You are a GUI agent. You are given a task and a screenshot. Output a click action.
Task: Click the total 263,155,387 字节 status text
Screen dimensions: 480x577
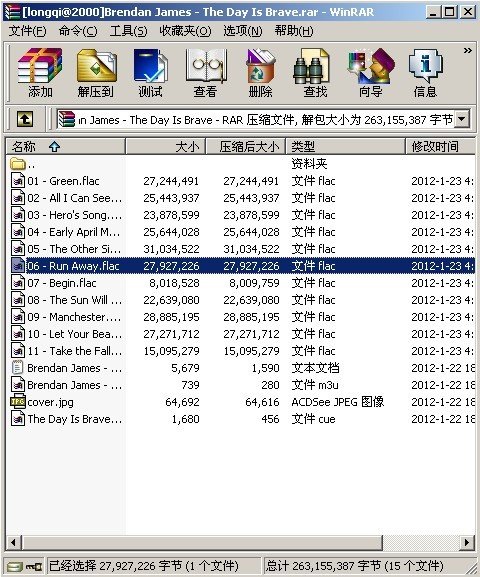click(x=354, y=566)
